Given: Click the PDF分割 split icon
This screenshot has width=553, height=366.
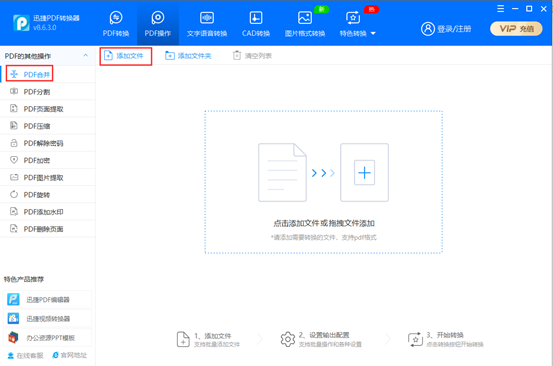Looking at the screenshot, I should point(14,91).
